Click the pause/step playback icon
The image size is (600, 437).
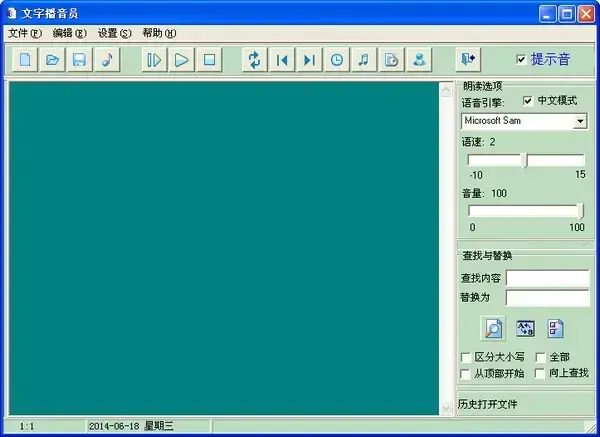pyautogui.click(x=154, y=60)
